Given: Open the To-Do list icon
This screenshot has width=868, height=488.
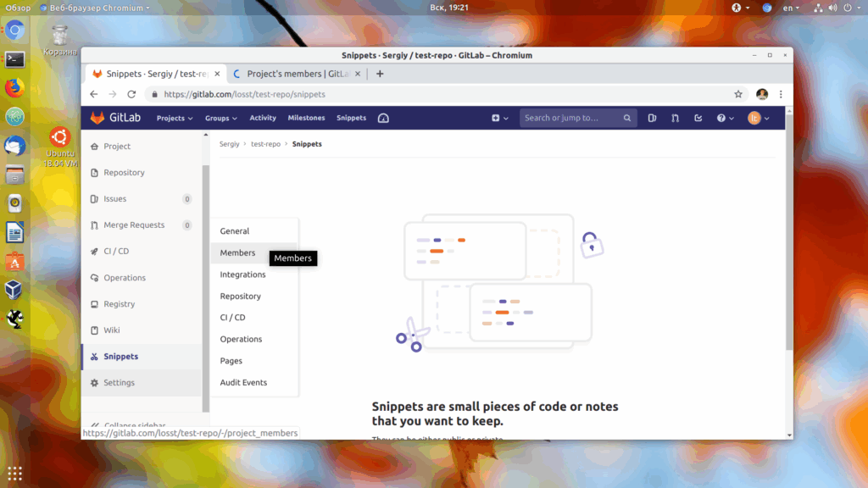Looking at the screenshot, I should point(698,118).
